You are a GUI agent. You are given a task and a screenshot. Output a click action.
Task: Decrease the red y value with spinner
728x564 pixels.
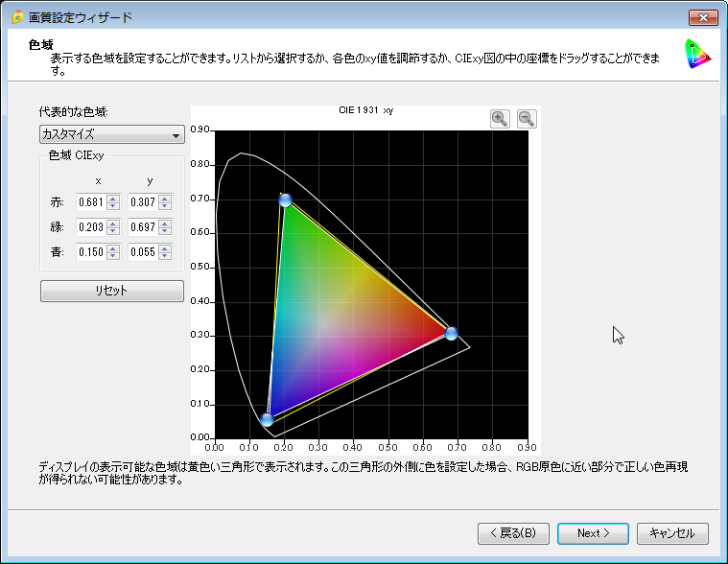pos(165,206)
